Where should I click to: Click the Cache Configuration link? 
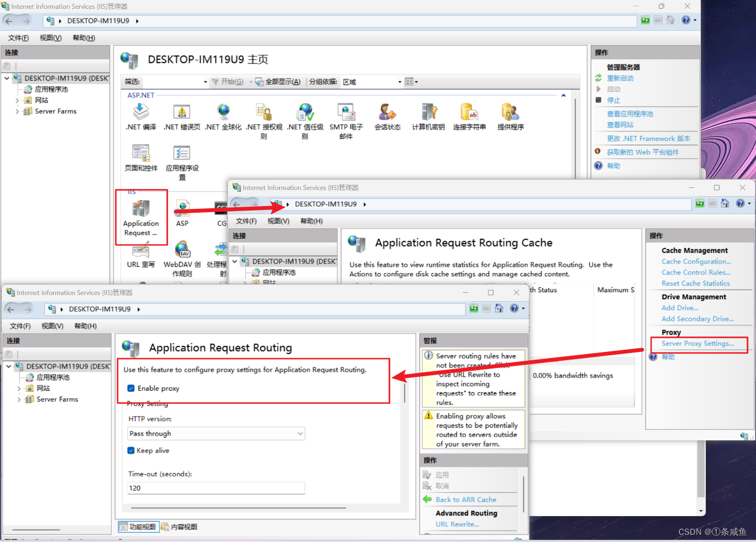point(696,261)
